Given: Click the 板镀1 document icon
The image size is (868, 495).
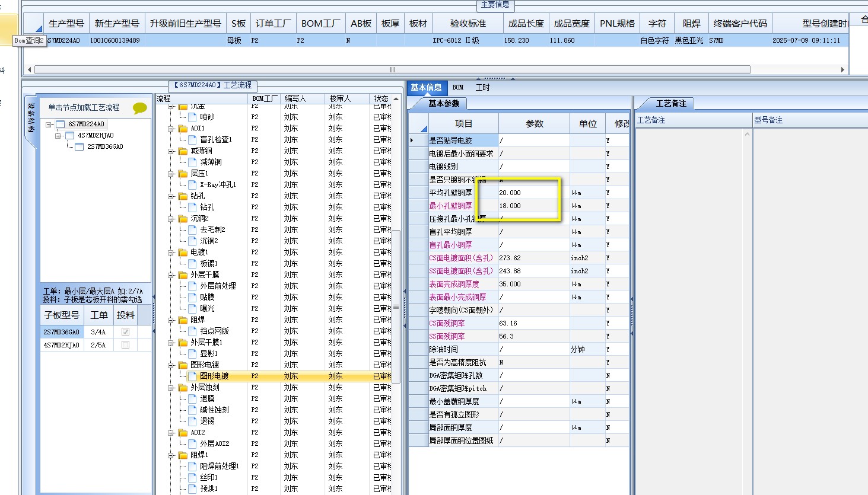Looking at the screenshot, I should [x=193, y=264].
